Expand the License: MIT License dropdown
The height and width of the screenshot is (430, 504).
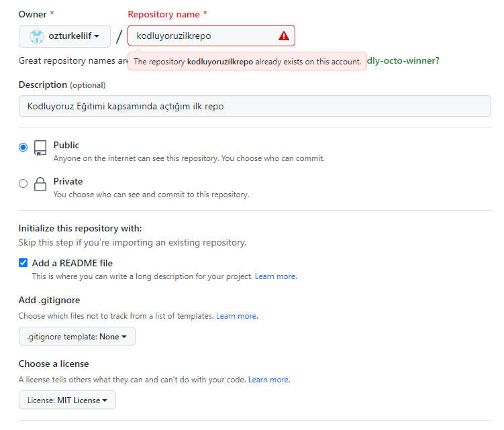pyautogui.click(x=67, y=400)
